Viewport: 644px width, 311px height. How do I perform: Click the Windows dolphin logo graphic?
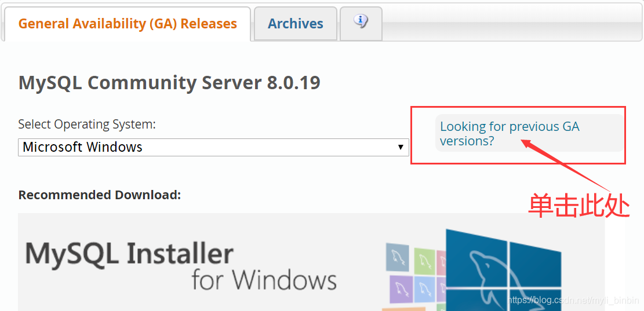pos(503,270)
